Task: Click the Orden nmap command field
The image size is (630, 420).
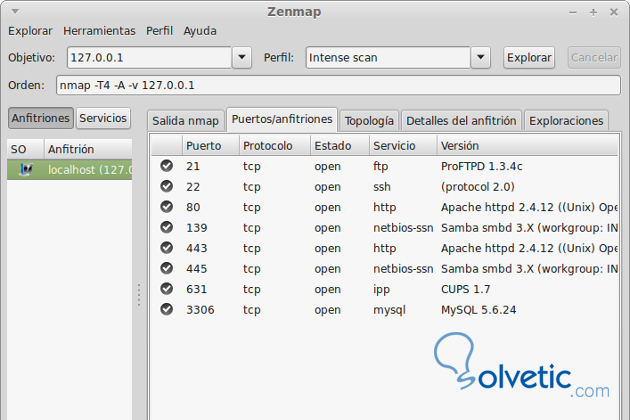Action: tap(338, 85)
